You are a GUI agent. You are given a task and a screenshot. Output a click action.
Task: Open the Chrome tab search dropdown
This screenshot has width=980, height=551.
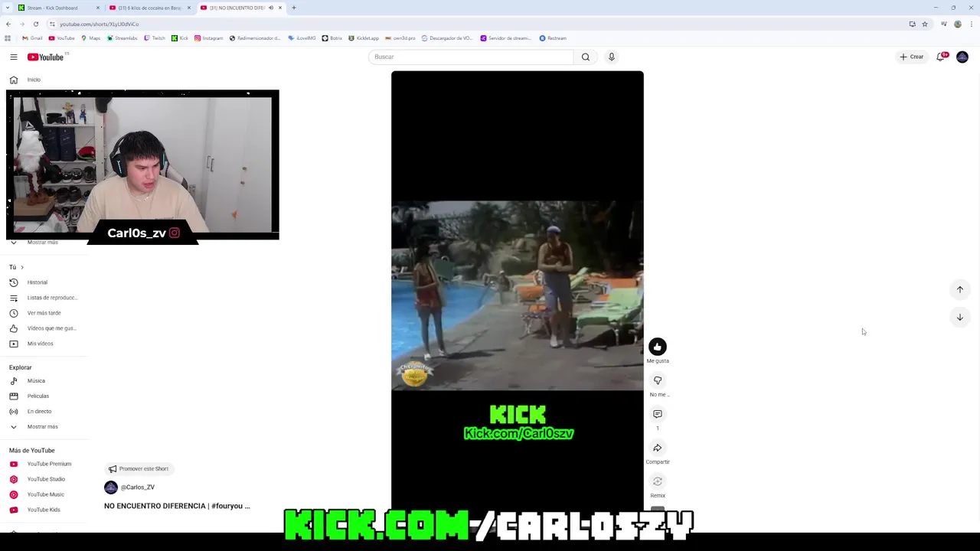pyautogui.click(x=8, y=8)
